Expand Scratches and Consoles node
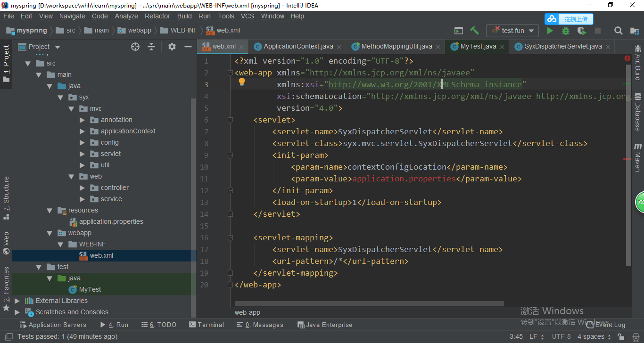This screenshot has height=343, width=644. pyautogui.click(x=17, y=312)
